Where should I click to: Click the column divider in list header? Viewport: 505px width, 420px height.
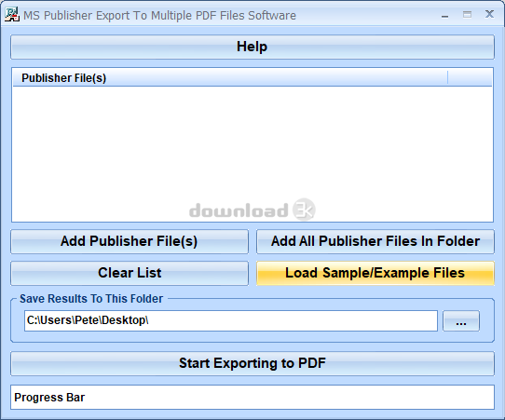point(447,78)
